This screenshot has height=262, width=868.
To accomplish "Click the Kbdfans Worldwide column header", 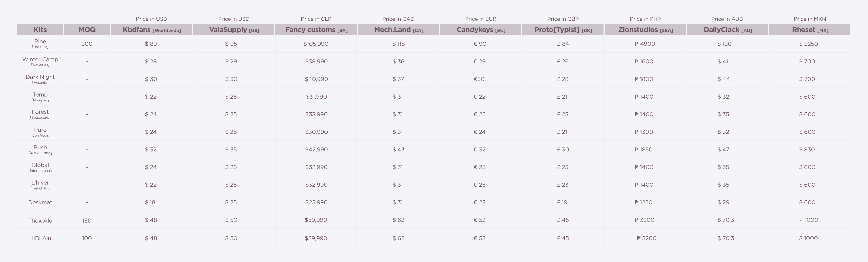I will tap(151, 30).
